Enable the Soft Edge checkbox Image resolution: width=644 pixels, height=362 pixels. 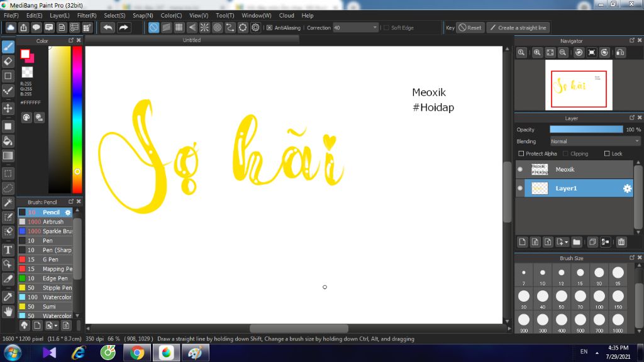click(x=386, y=28)
